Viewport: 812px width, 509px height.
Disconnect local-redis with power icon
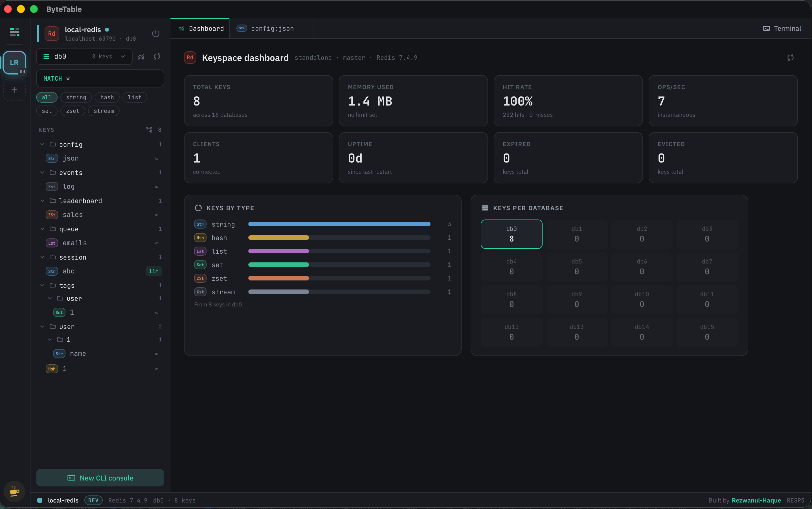(x=155, y=34)
